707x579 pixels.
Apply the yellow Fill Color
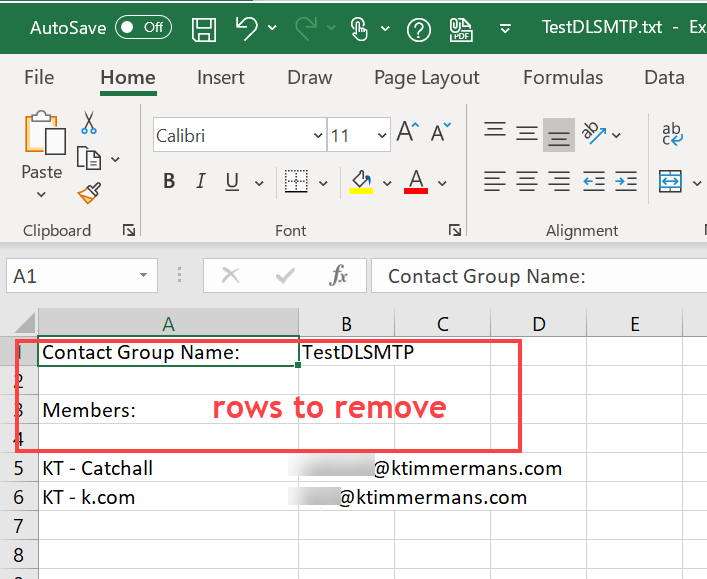361,182
